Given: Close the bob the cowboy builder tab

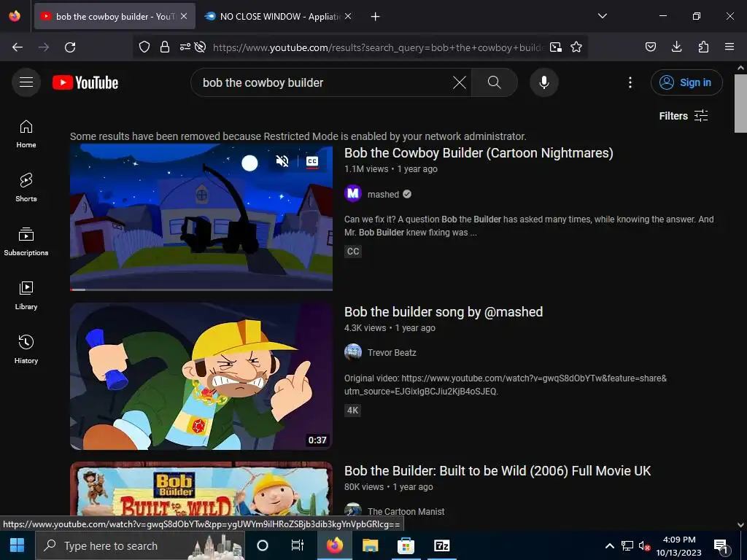Looking at the screenshot, I should tap(184, 16).
